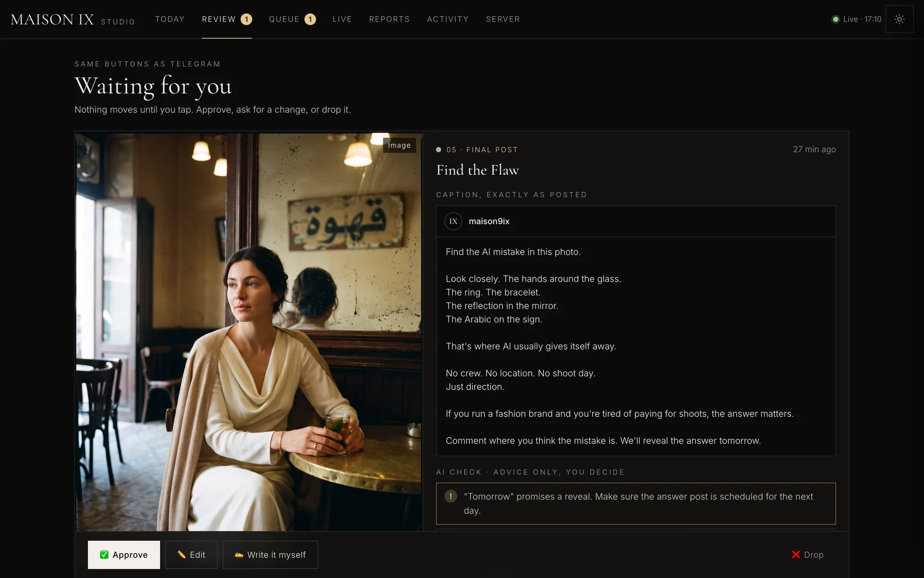Click the AI check 'Tomorrow' reveal advice note
This screenshot has height=578, width=924.
(636, 503)
